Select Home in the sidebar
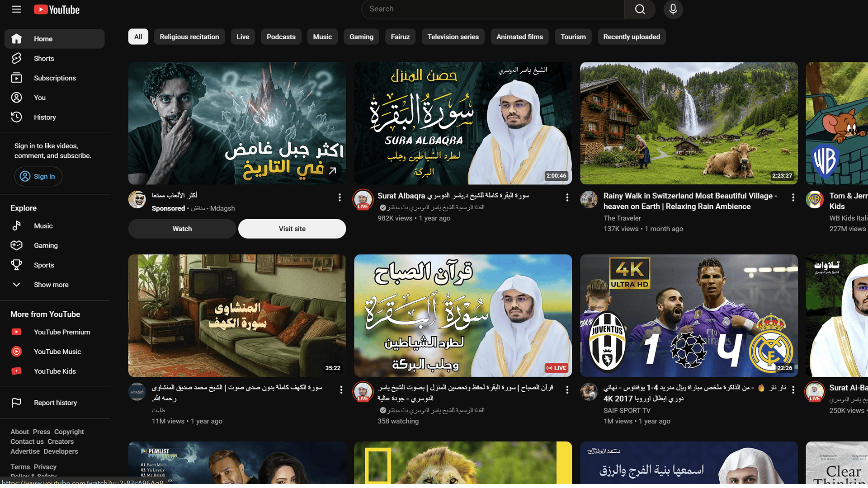This screenshot has width=868, height=488. click(54, 39)
